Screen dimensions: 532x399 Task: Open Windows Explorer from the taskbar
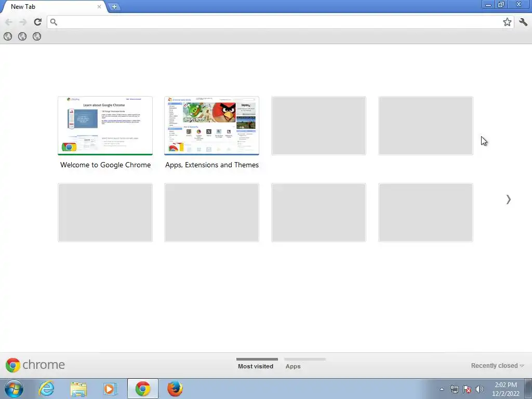tap(78, 389)
